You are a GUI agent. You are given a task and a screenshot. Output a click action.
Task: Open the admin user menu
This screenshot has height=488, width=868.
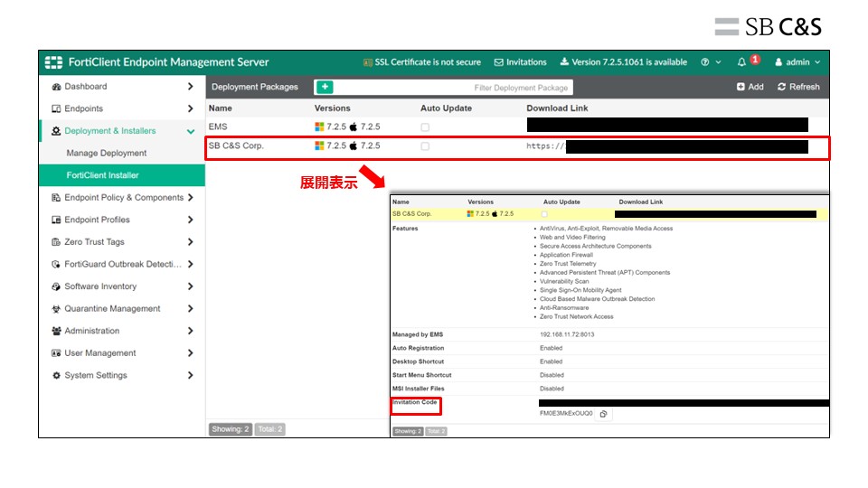(797, 62)
